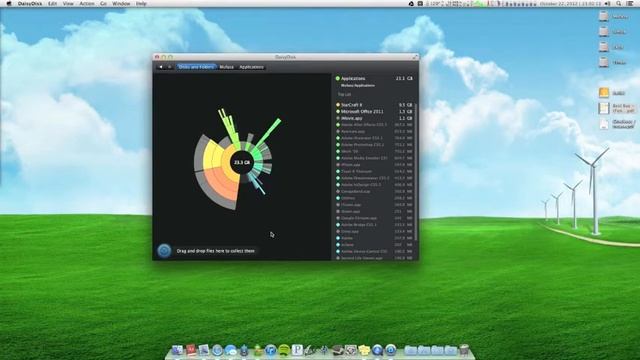640x360 pixels.
Task: Select Adobe Photoshop CS5.1 row
Action: coord(374,145)
